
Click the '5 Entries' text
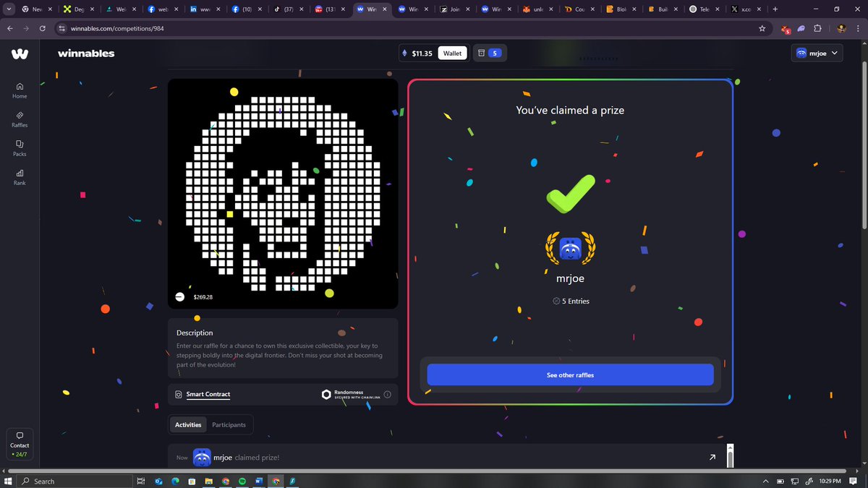click(576, 301)
